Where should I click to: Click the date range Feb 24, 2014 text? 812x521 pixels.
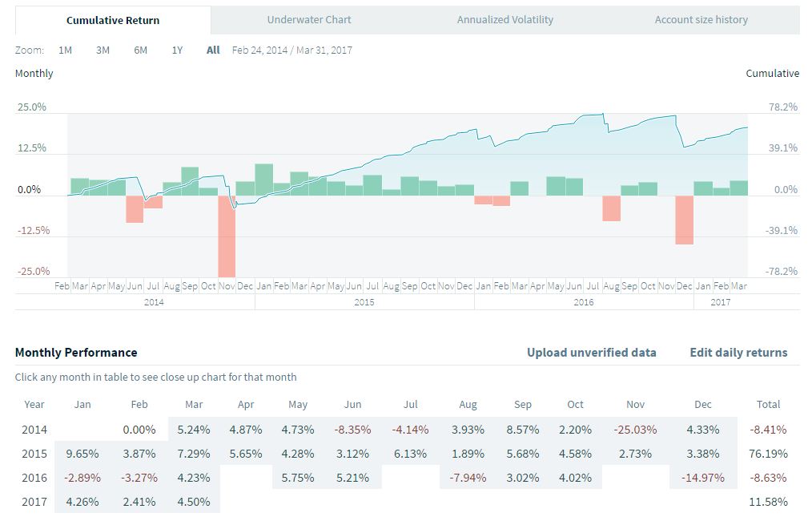[261, 50]
